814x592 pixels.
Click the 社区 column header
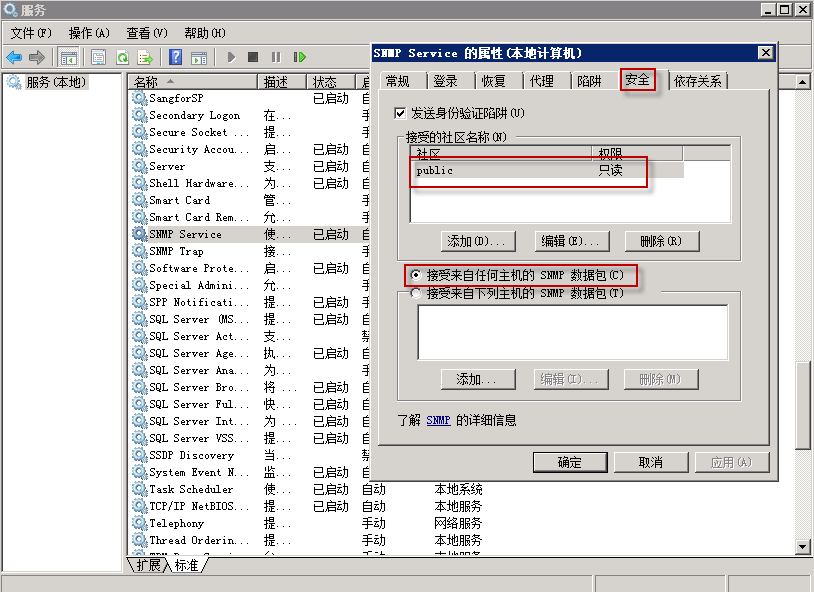(500, 153)
